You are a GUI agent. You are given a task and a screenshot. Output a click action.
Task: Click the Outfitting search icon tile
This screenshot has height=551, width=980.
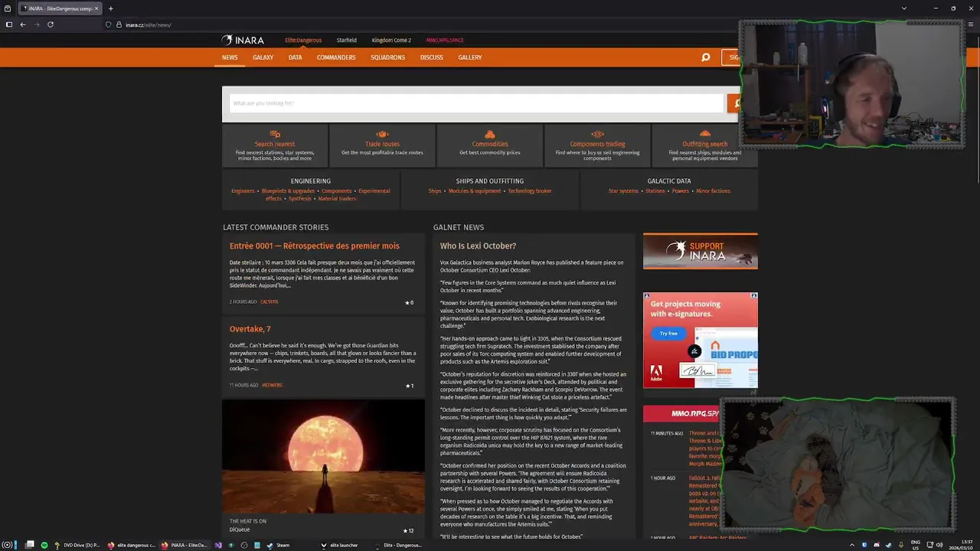(704, 145)
